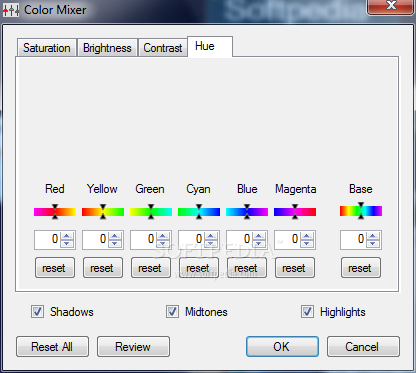
Task: Click the Color Mixer title bar icon
Action: (x=11, y=10)
